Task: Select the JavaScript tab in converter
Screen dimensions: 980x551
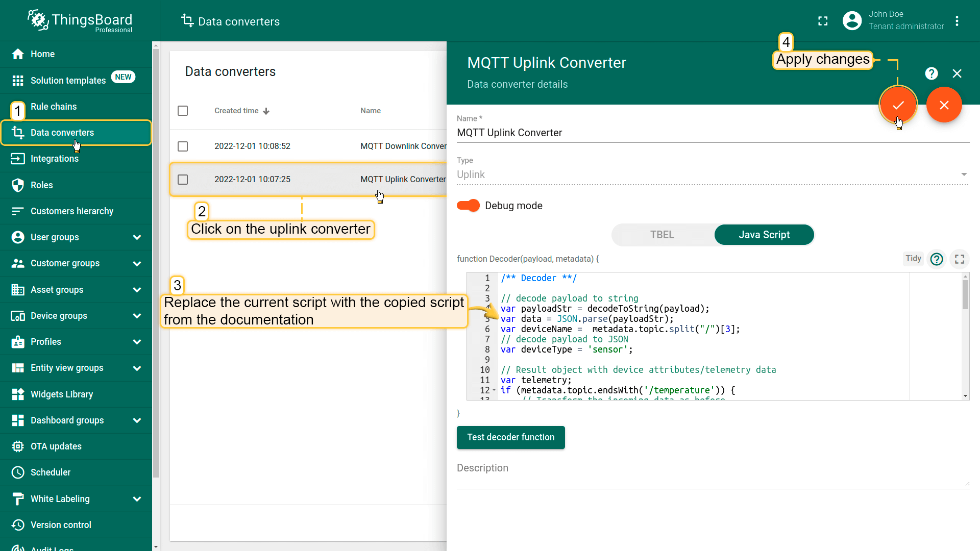Action: click(x=765, y=234)
